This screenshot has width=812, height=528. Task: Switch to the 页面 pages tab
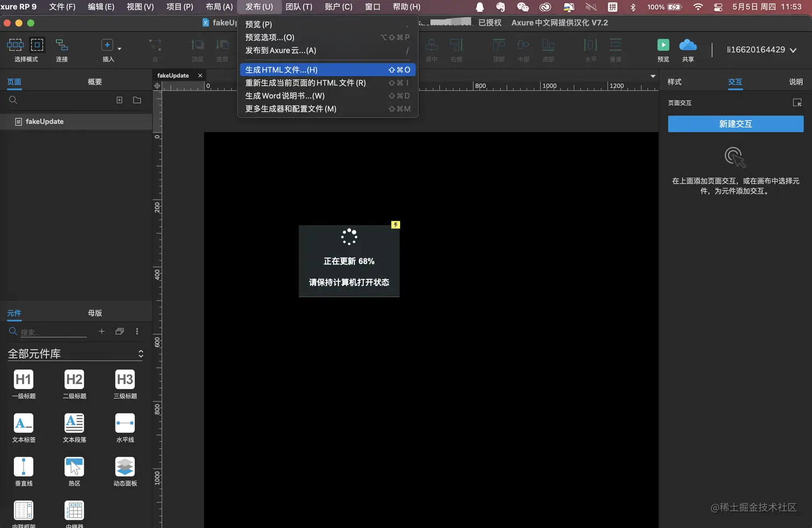pyautogui.click(x=14, y=82)
